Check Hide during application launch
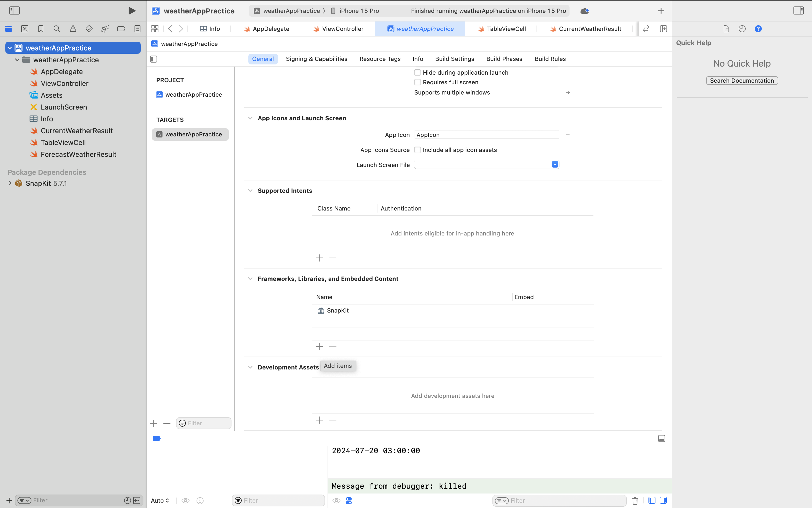 pyautogui.click(x=417, y=72)
